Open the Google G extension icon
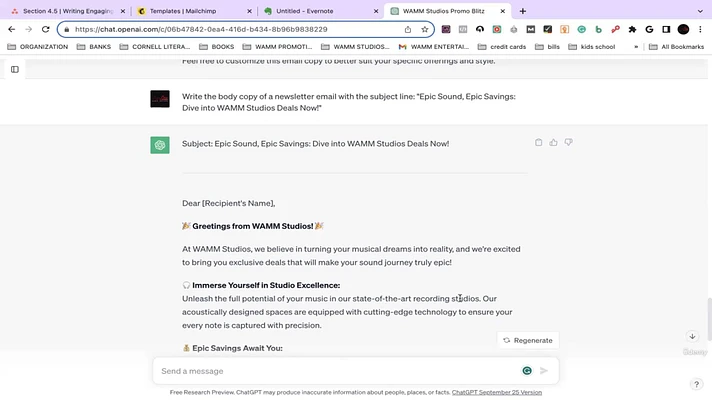 pos(649,30)
